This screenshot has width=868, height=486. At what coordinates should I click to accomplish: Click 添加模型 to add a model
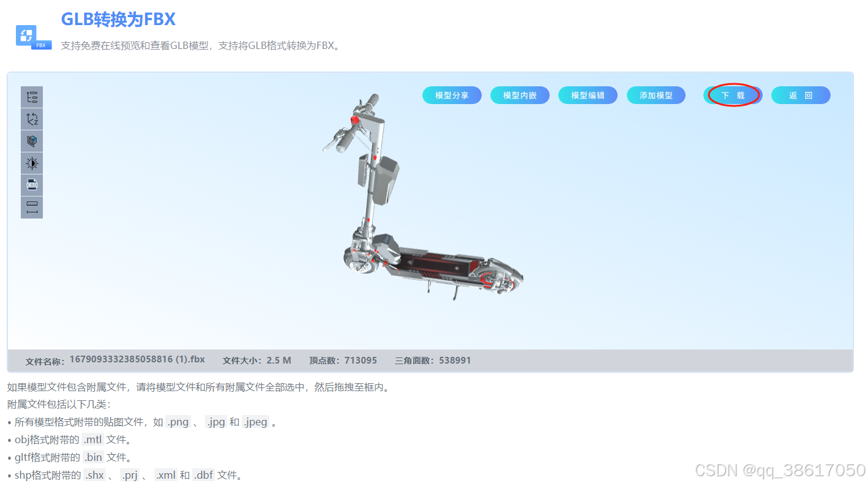(656, 95)
